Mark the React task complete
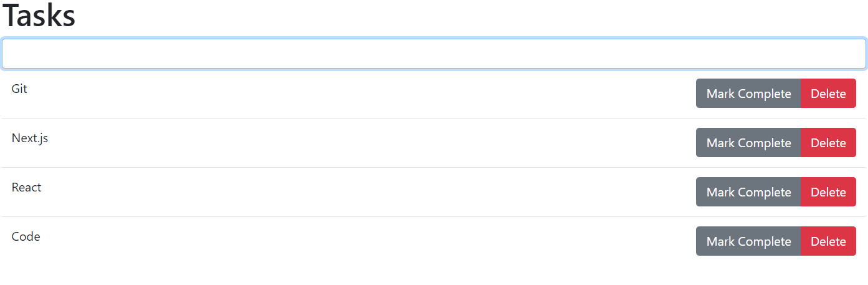 tap(748, 192)
